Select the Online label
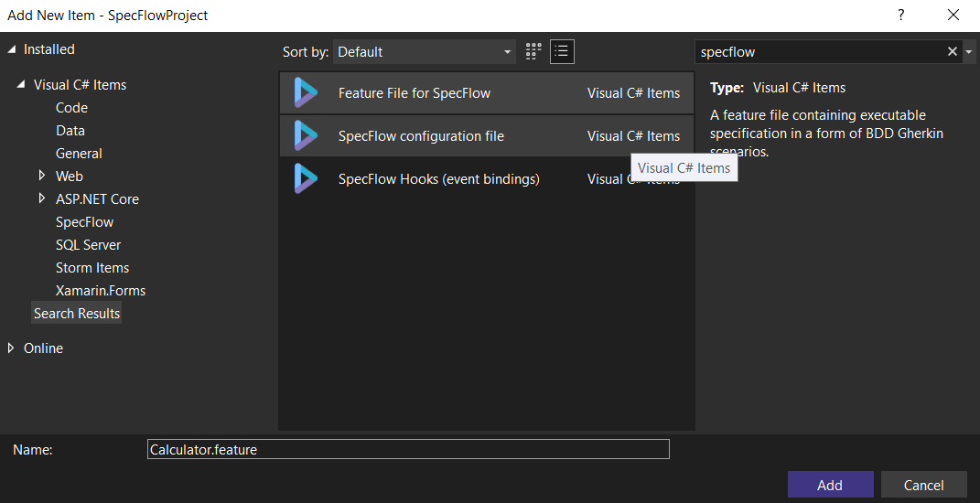980x503 pixels. click(x=43, y=348)
